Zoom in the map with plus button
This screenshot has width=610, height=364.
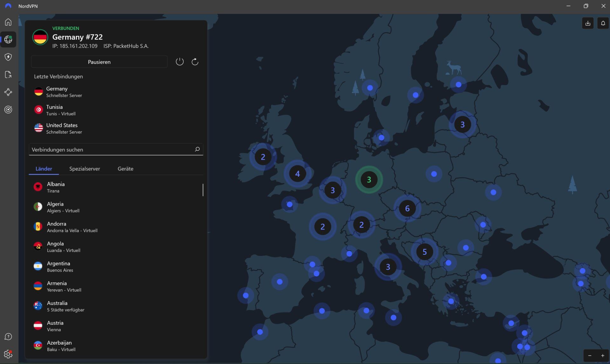(602, 356)
